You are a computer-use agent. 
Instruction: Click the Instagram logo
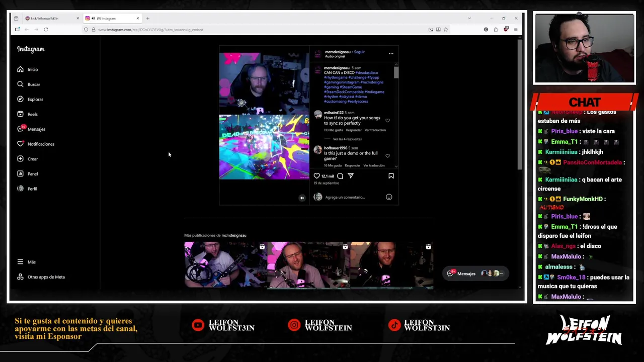(31, 49)
